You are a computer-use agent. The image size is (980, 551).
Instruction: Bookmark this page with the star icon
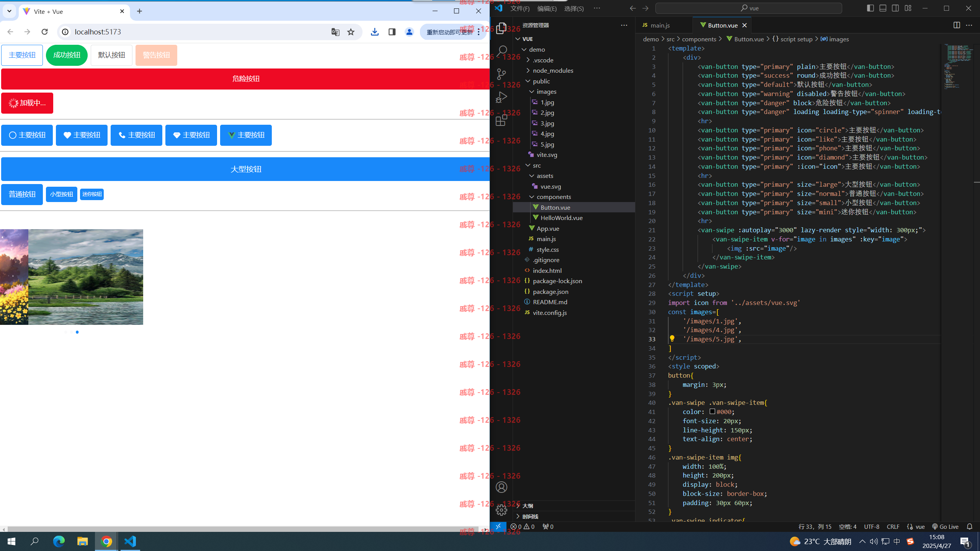(351, 32)
